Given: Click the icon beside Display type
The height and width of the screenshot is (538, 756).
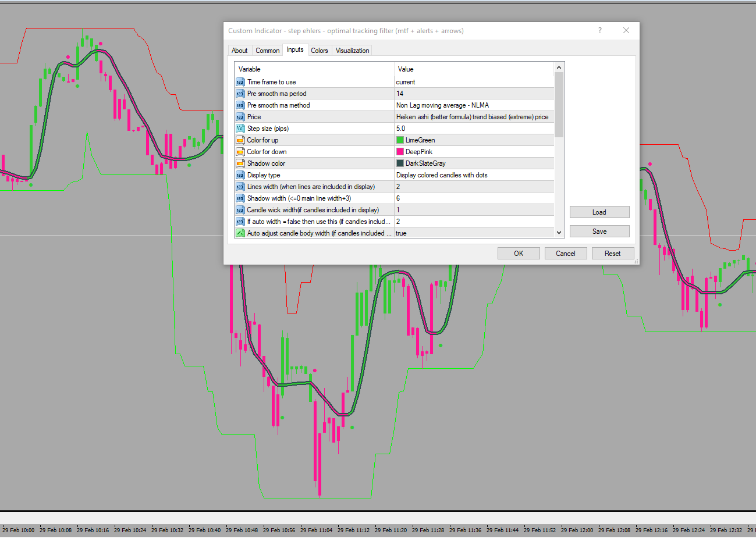Looking at the screenshot, I should (240, 175).
